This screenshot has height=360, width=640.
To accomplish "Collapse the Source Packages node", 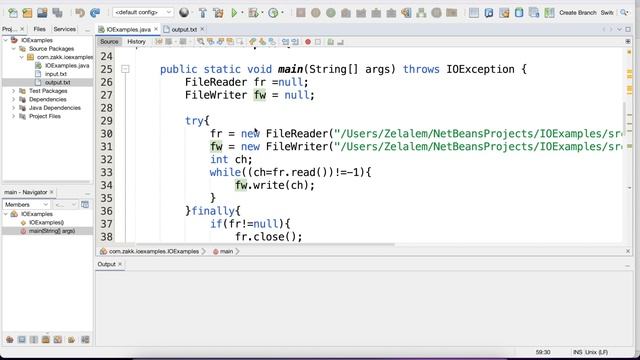I will [13, 49].
